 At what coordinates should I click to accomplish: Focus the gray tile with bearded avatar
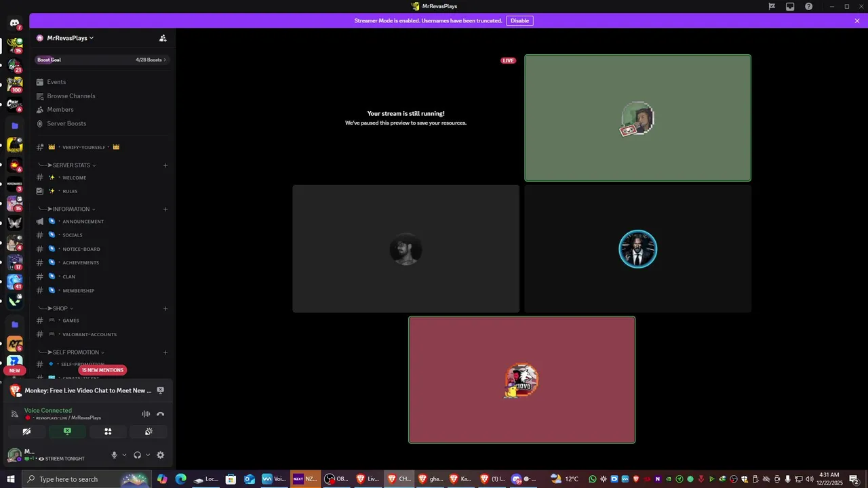pos(406,249)
